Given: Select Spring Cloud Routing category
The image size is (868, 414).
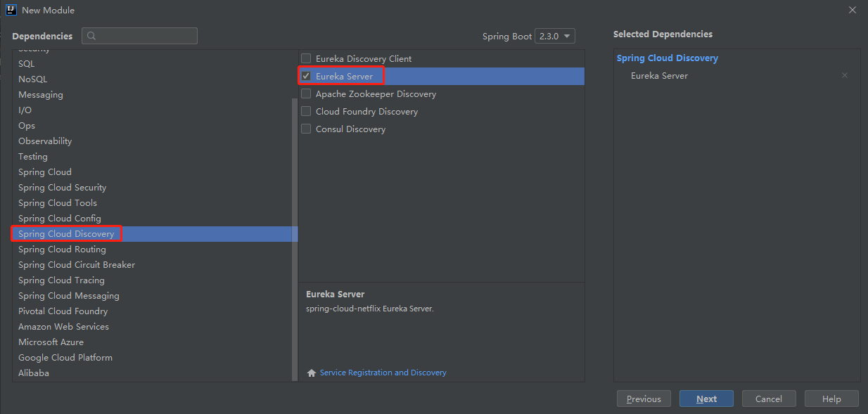Looking at the screenshot, I should pos(62,250).
